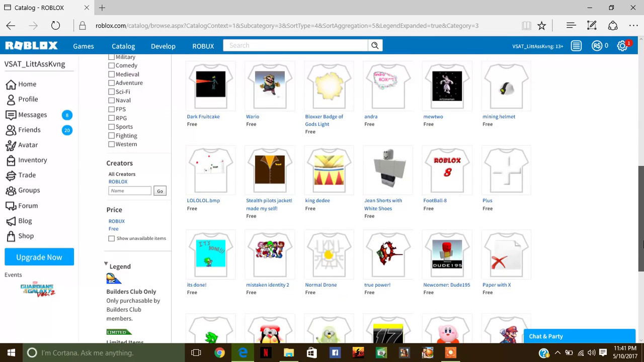Image resolution: width=644 pixels, height=362 pixels.
Task: Click the browser address bar URL
Action: pyautogui.click(x=287, y=26)
